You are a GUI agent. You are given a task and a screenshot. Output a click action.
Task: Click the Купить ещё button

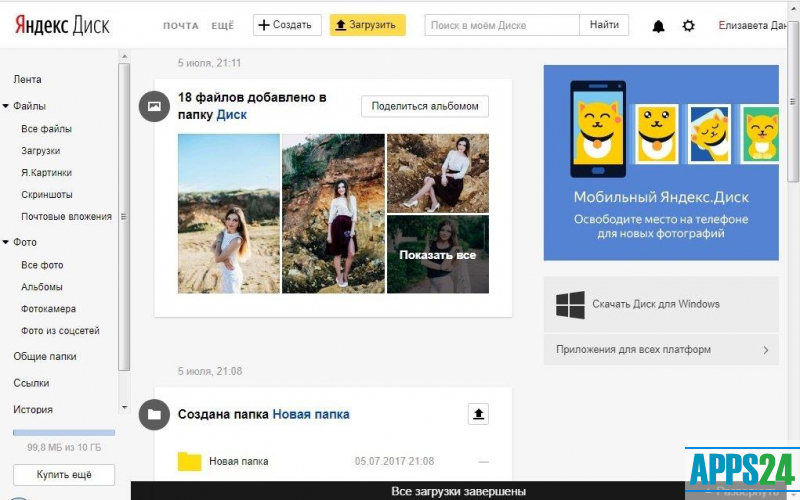coord(64,475)
